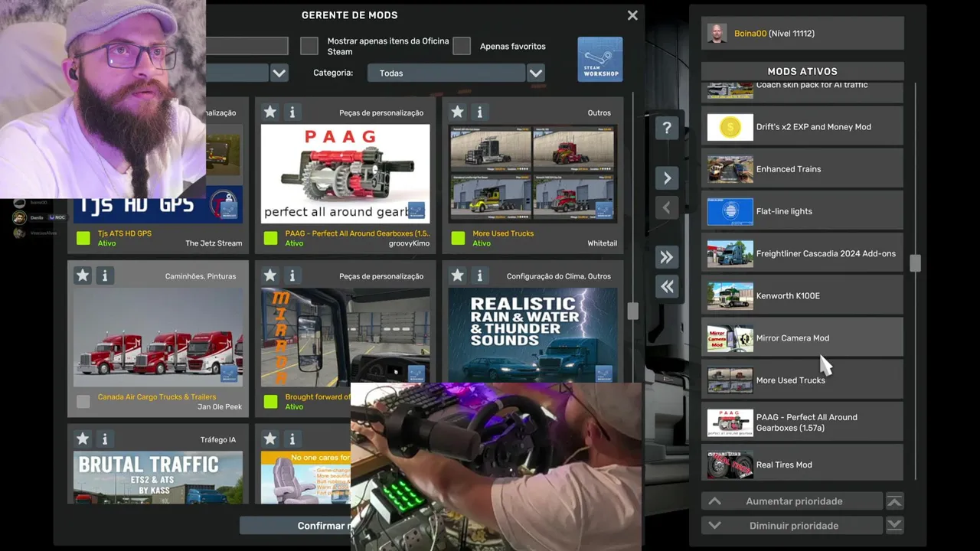Toggle PAAG gearboxes mod active checkbox

click(270, 238)
